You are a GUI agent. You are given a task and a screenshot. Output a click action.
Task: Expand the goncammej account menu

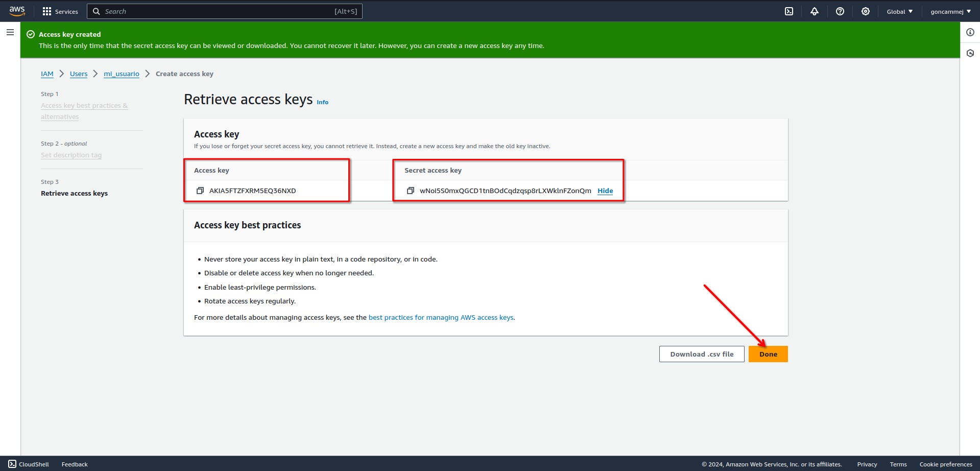(x=950, y=11)
